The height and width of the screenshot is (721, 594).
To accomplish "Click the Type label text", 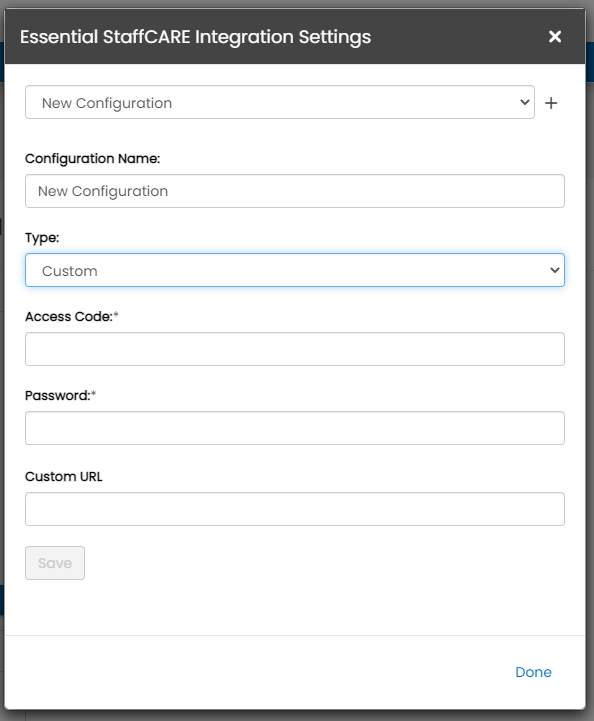I will point(42,238).
